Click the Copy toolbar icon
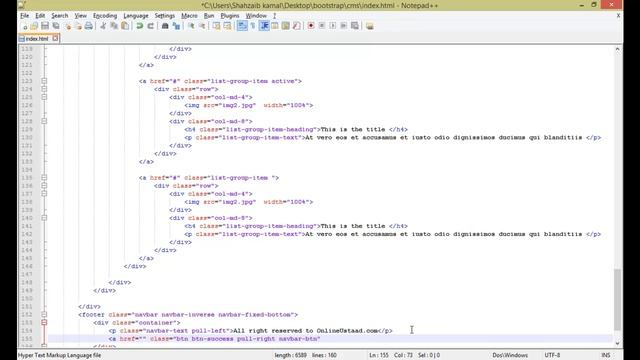 (114, 26)
